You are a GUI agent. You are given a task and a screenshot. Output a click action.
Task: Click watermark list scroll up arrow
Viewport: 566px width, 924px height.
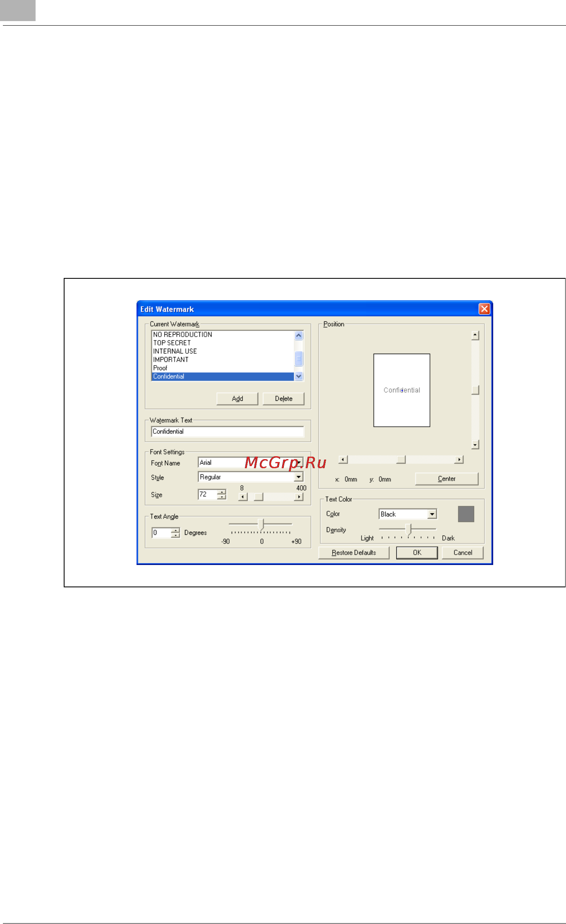click(x=299, y=335)
